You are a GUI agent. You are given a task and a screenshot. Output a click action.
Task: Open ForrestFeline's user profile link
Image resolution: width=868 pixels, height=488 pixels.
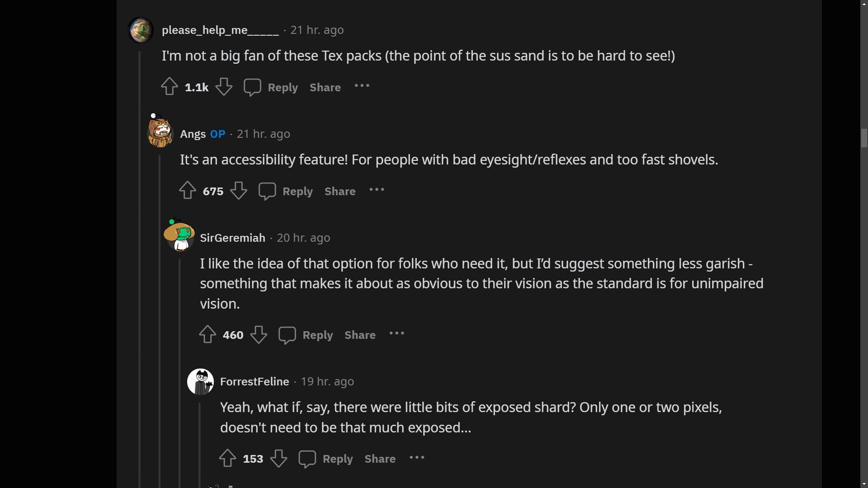pos(254,381)
